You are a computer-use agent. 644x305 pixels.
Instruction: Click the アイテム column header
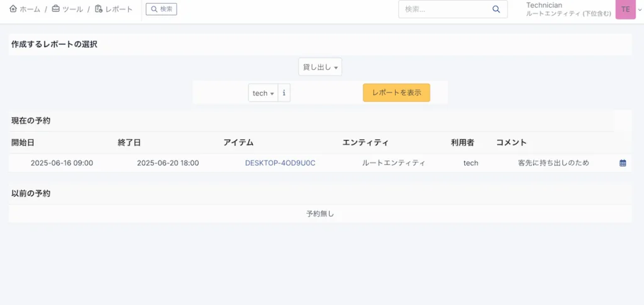tap(238, 143)
